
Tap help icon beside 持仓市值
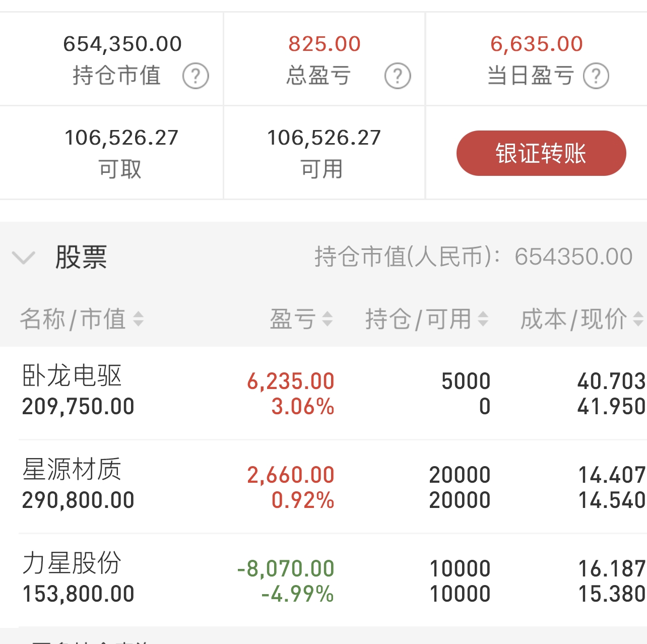196,76
